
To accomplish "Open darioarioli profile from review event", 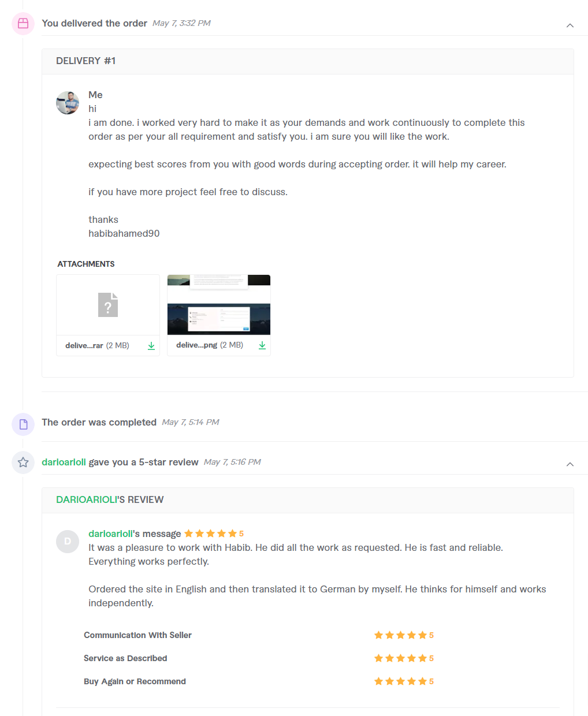I will (x=64, y=462).
